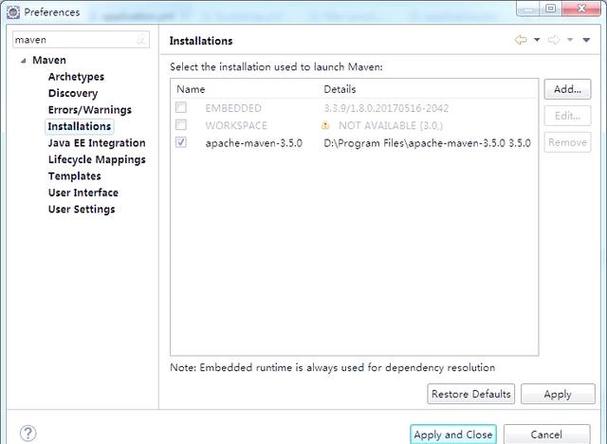The height and width of the screenshot is (444, 607).
Task: Uncheck the apache-maven-3.5.0 checkbox
Action: (180, 143)
